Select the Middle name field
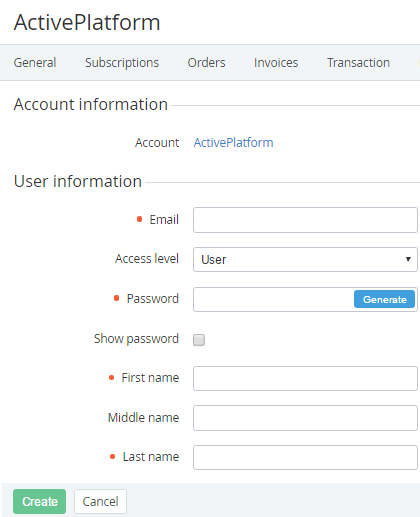This screenshot has height=517, width=420. 305,418
